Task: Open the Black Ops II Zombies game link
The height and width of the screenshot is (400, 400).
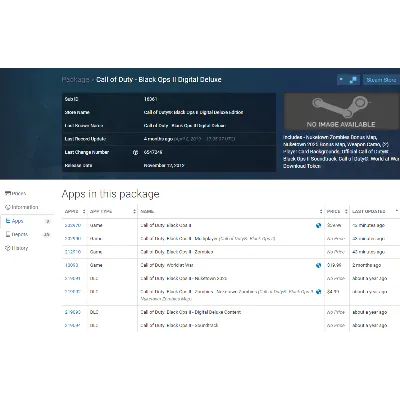Action: click(177, 252)
